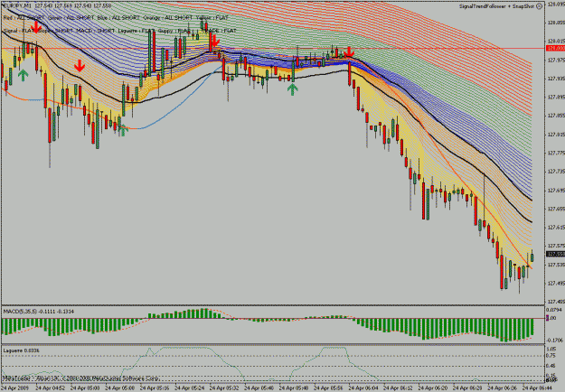Click the '24 Apr 05:32' time label
The height and width of the screenshot is (392, 565).
pyautogui.click(x=224, y=387)
